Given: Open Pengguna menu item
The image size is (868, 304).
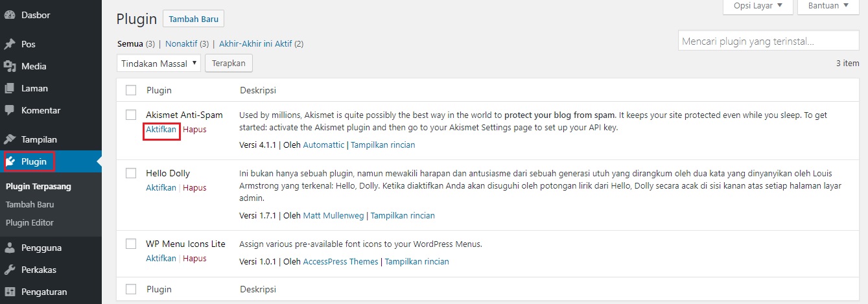Looking at the screenshot, I should pyautogui.click(x=41, y=248).
